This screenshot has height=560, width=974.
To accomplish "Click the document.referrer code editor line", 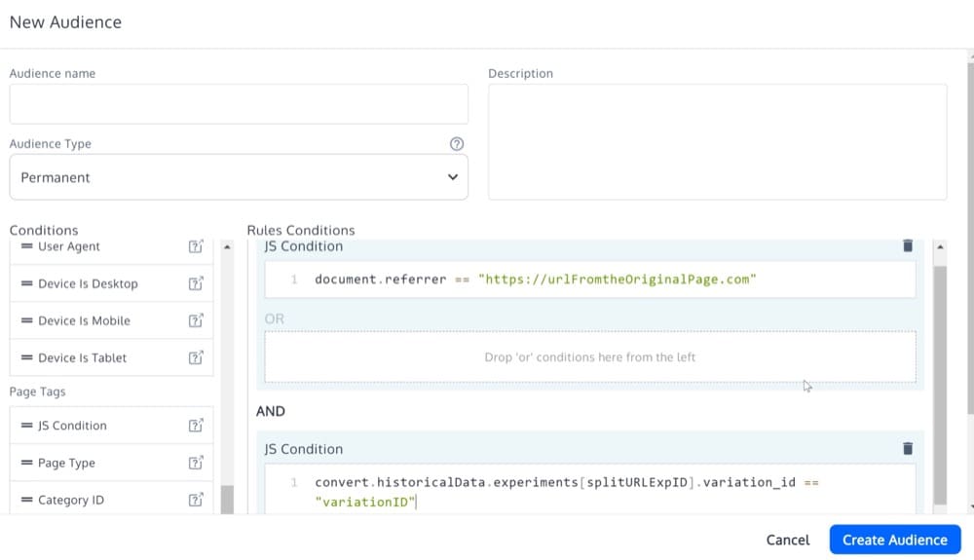I will tap(590, 280).
